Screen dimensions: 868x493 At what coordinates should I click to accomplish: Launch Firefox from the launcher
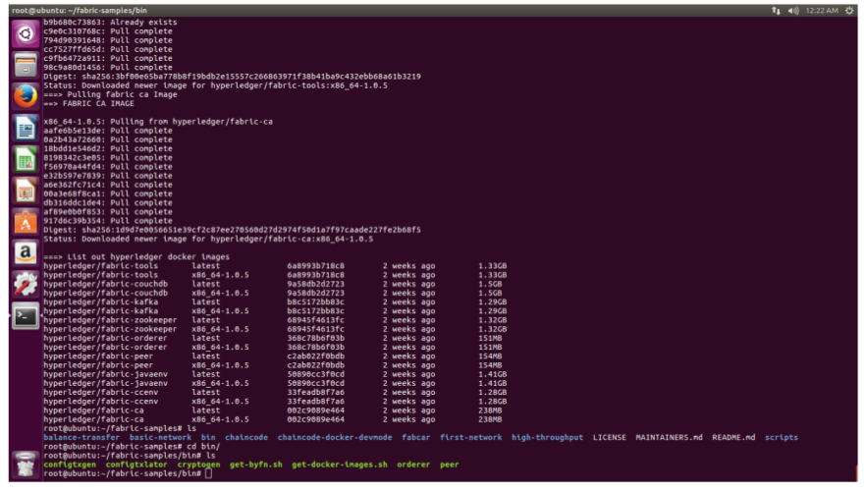26,97
